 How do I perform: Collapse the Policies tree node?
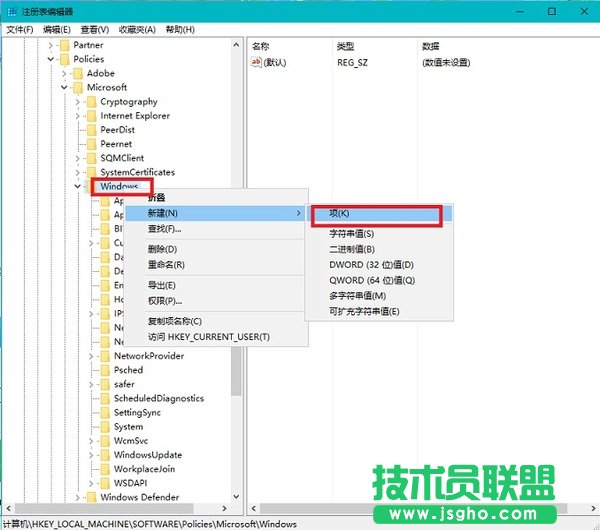click(51, 59)
